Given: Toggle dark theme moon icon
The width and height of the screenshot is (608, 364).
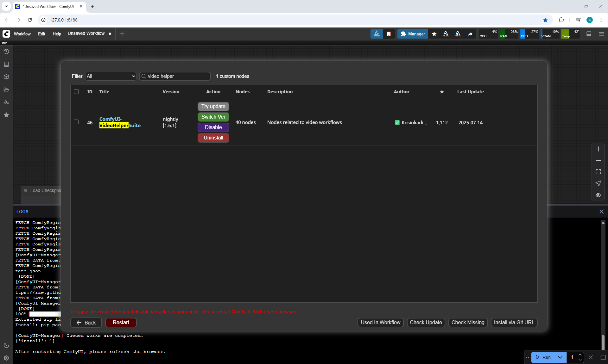Looking at the screenshot, I should (6, 345).
